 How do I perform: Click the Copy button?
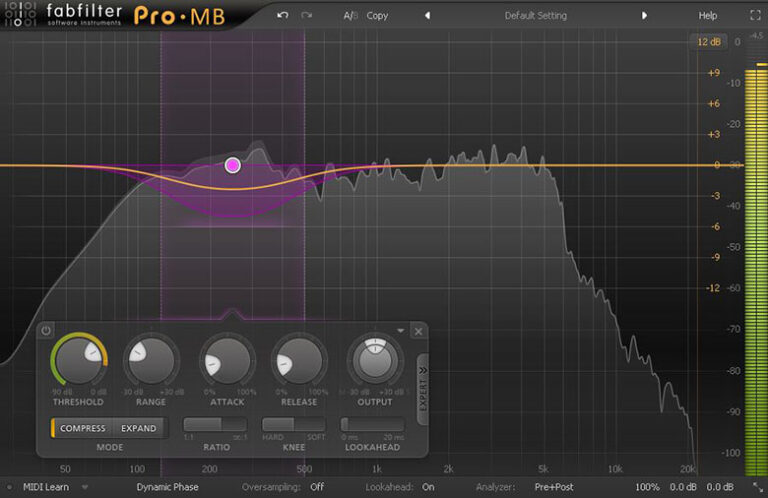tap(377, 16)
